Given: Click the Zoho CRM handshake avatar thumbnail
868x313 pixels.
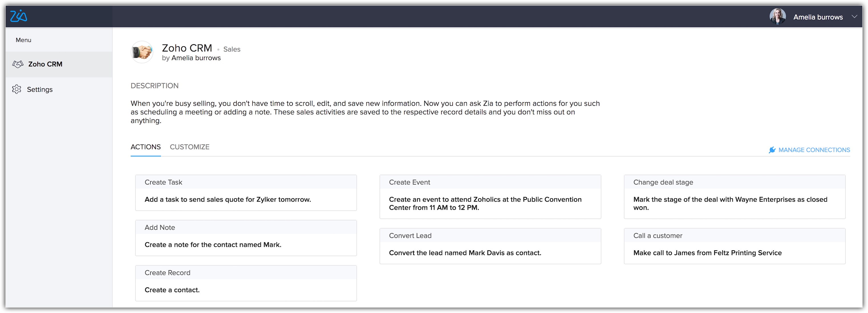Looking at the screenshot, I should point(142,52).
